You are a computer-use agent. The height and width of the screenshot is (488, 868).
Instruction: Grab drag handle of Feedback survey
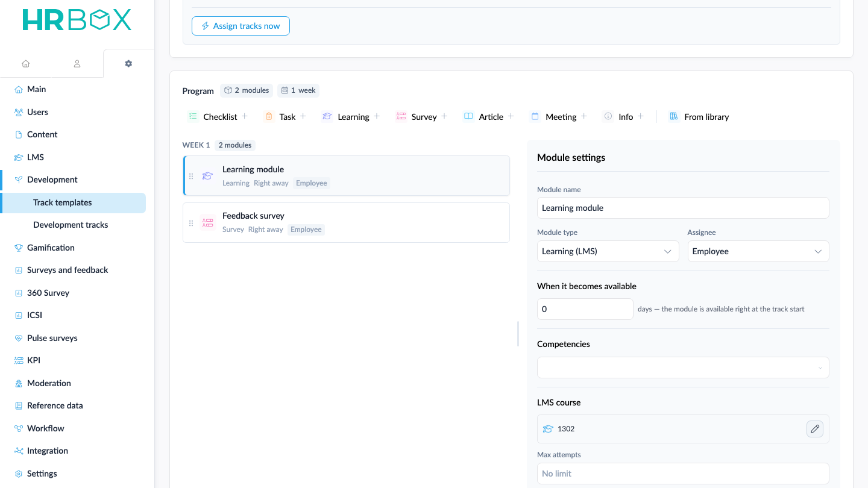pyautogui.click(x=191, y=223)
